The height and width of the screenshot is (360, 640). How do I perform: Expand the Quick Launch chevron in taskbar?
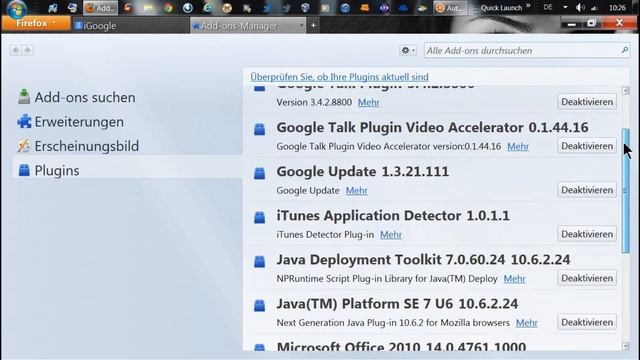(528, 6)
